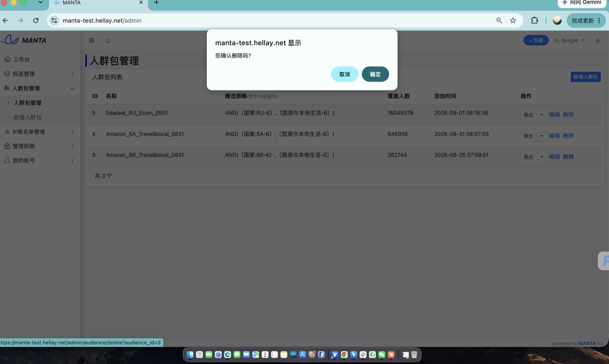This screenshot has height=364, width=609.
Task: Click the address bar URL field
Action: pyautogui.click(x=276, y=20)
